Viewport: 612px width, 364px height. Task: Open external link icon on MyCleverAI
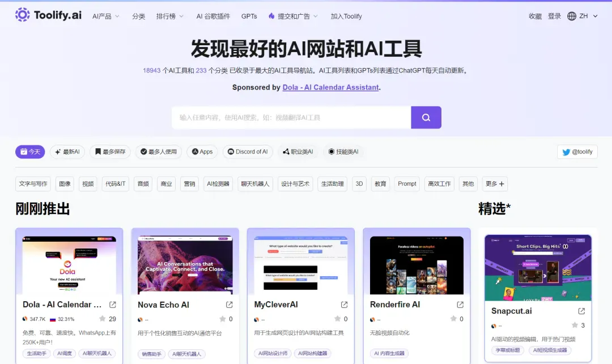(x=345, y=305)
